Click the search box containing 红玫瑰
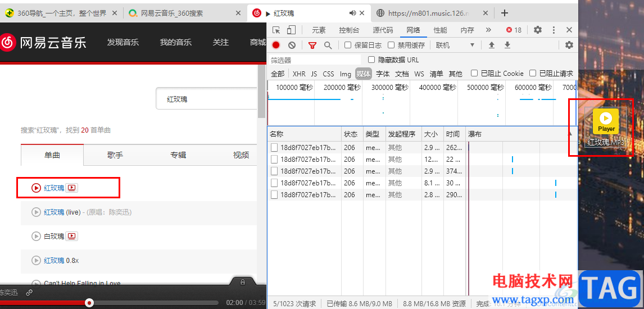The width and height of the screenshot is (644, 309). click(x=207, y=99)
